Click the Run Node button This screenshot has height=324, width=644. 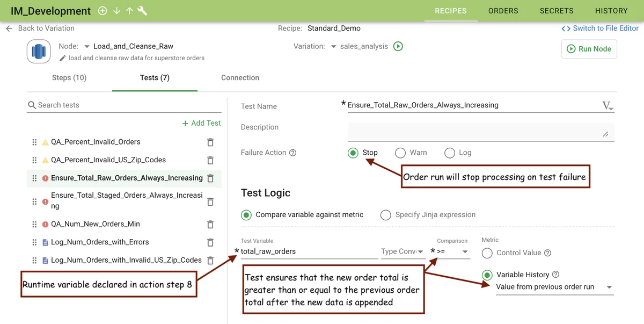pos(589,49)
